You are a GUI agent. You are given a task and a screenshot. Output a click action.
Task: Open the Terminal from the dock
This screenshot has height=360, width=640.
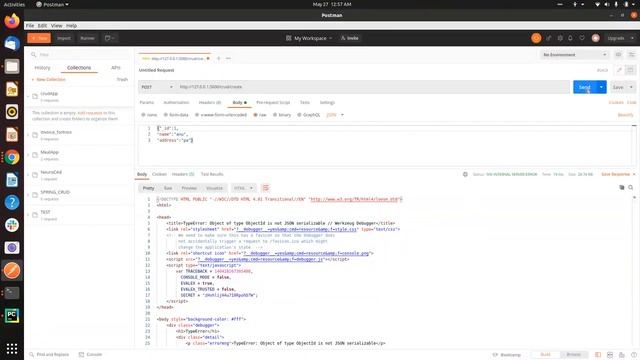pyautogui.click(x=12, y=293)
